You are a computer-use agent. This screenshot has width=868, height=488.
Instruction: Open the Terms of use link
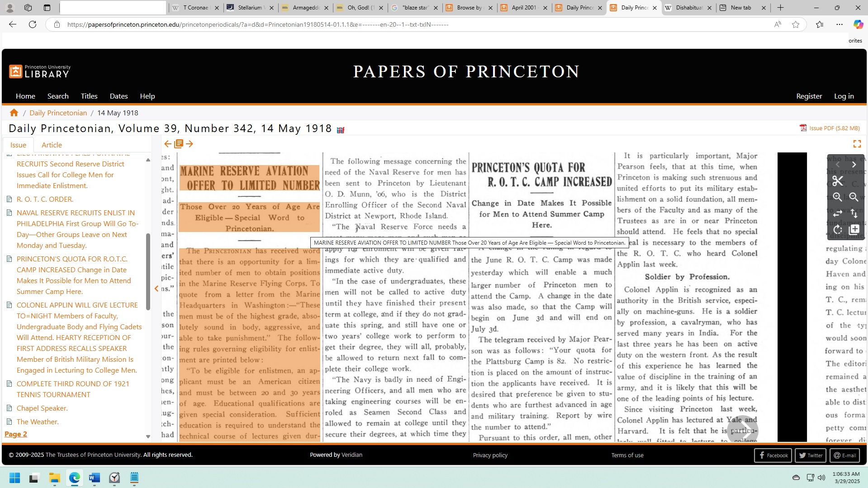pyautogui.click(x=627, y=455)
